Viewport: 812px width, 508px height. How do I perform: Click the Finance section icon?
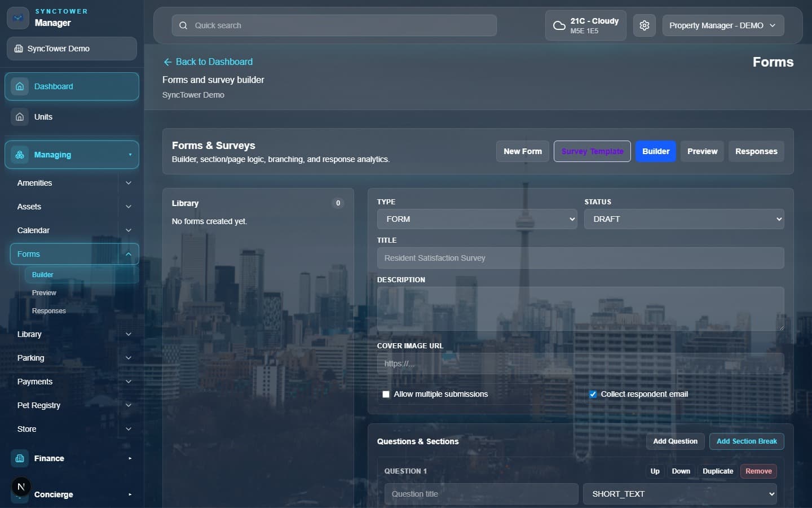tap(20, 458)
